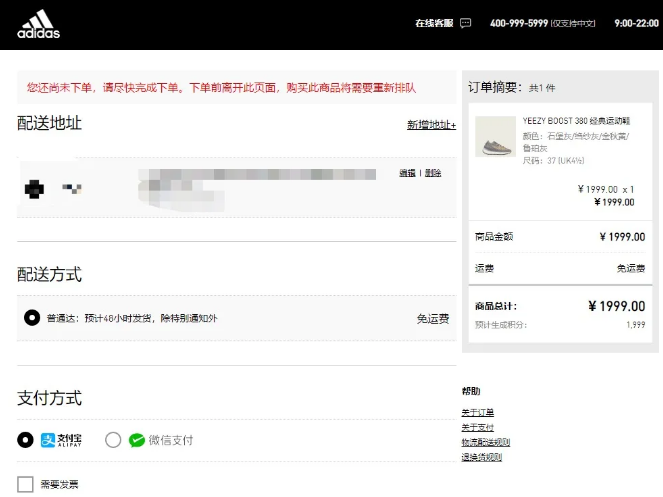Click phone number 400-999-5999
Screen dimensions: 663x497
pos(519,23)
